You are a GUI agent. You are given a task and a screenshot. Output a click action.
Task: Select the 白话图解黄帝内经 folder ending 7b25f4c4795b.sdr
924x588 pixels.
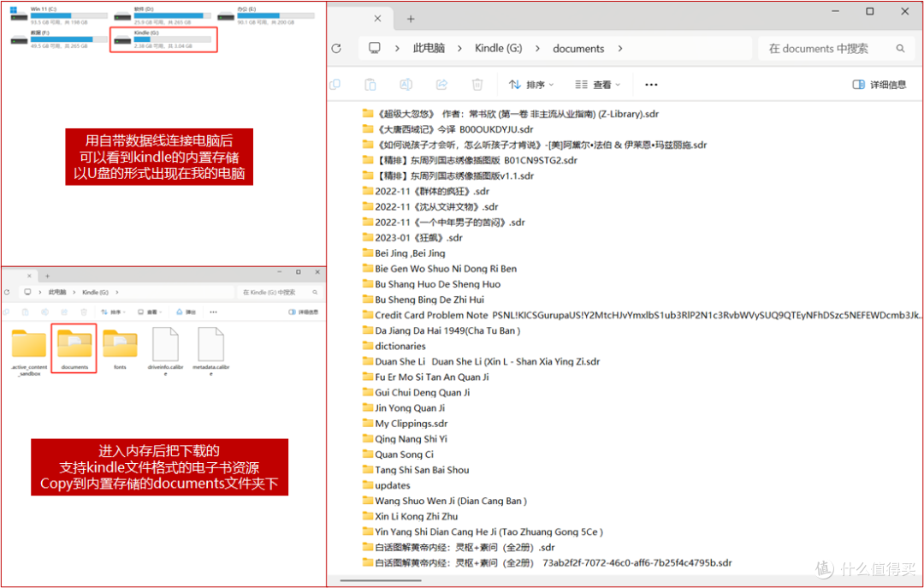(547, 562)
